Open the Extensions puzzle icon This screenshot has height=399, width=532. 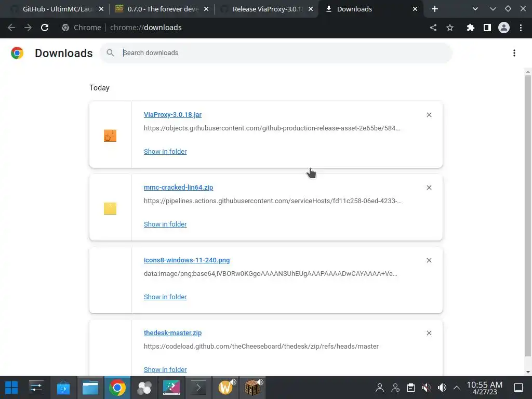click(470, 28)
